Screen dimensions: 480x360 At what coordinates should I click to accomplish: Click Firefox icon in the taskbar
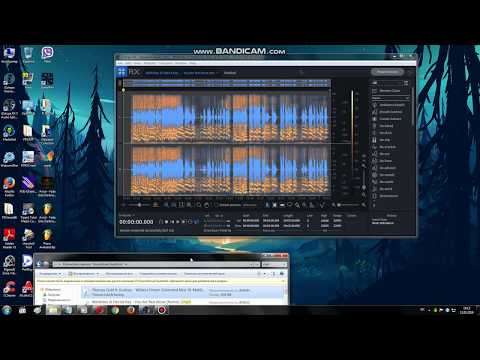131,310
